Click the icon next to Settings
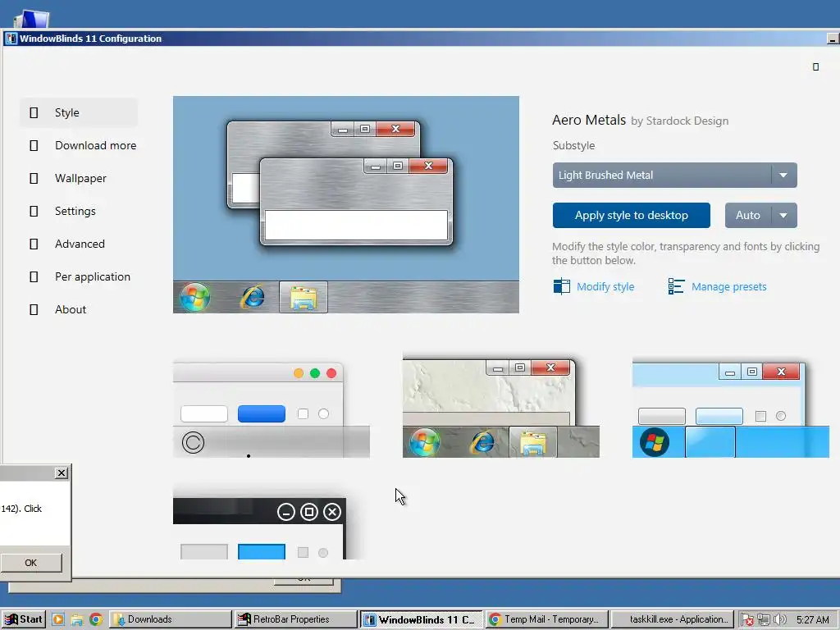The width and height of the screenshot is (840, 630). (x=34, y=211)
